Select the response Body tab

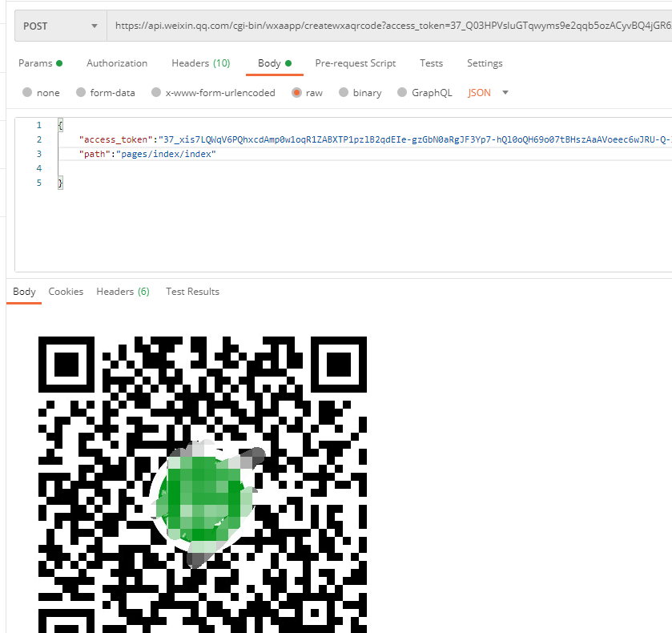(24, 292)
